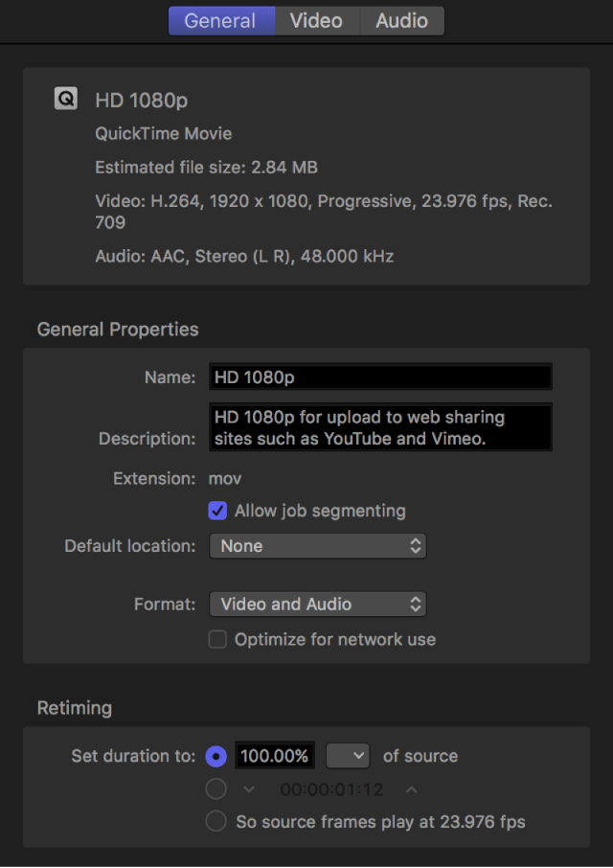
Task: Click inside the Description text box
Action: pos(380,427)
